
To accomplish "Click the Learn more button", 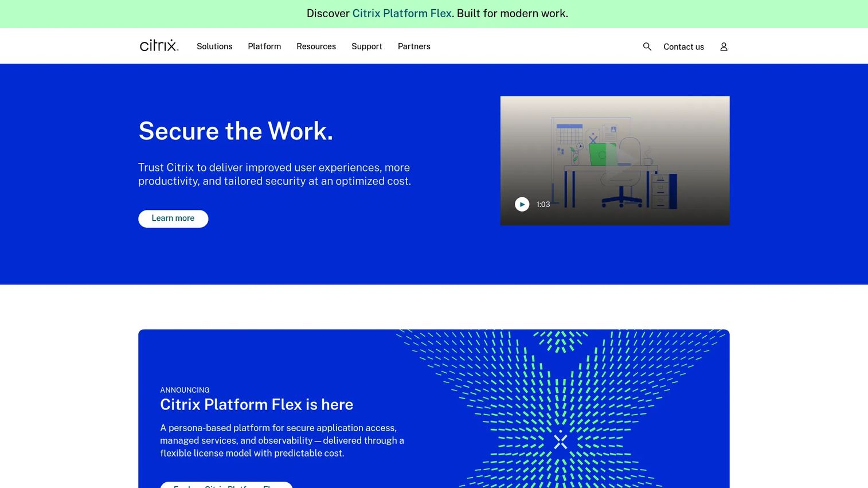I will click(x=173, y=218).
